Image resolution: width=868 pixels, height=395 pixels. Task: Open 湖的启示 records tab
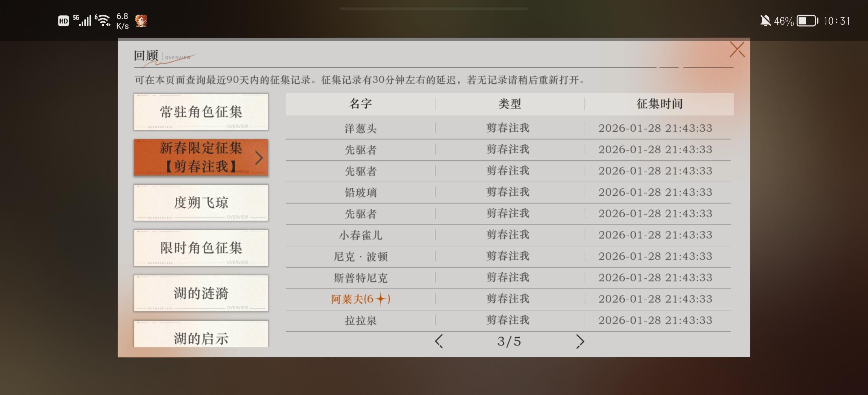click(x=201, y=336)
